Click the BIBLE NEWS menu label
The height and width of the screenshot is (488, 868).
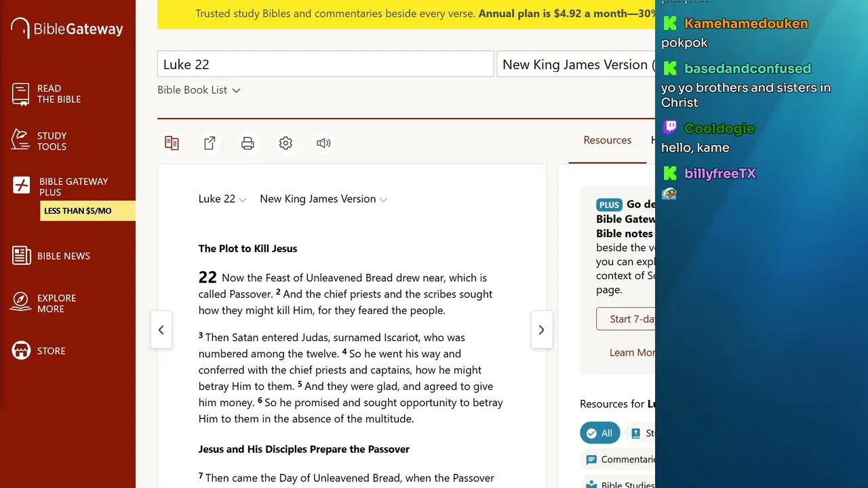(x=64, y=256)
